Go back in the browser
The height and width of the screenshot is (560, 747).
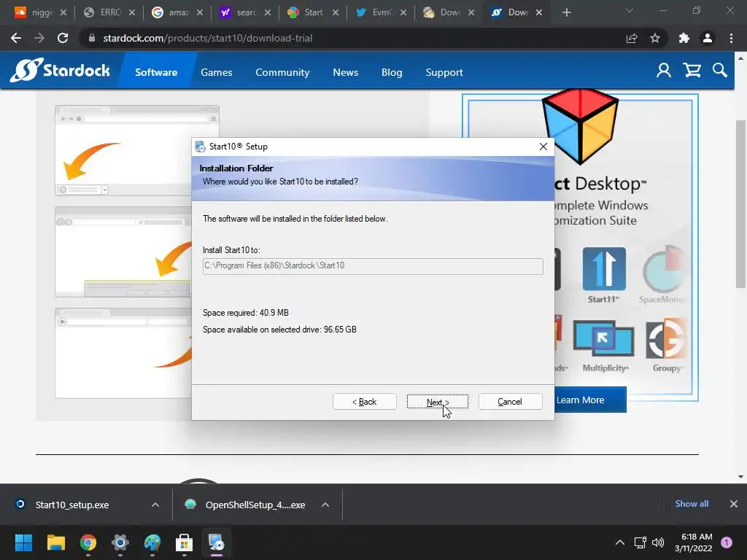16,38
